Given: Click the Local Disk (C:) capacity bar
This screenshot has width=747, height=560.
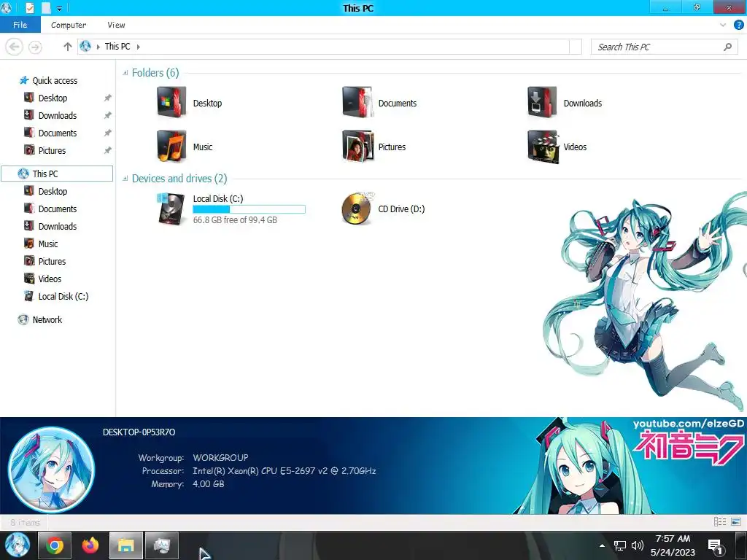Looking at the screenshot, I should tap(249, 209).
